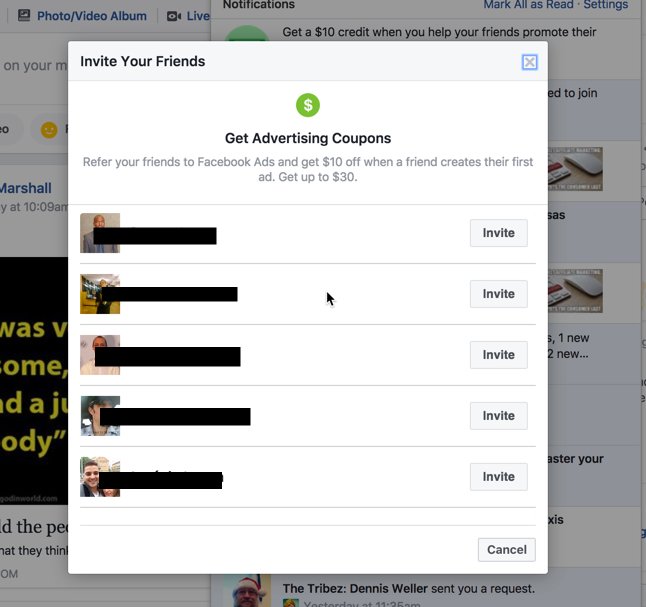Close the Invite Your Friends dialog
Image resolution: width=646 pixels, height=607 pixels.
529,62
